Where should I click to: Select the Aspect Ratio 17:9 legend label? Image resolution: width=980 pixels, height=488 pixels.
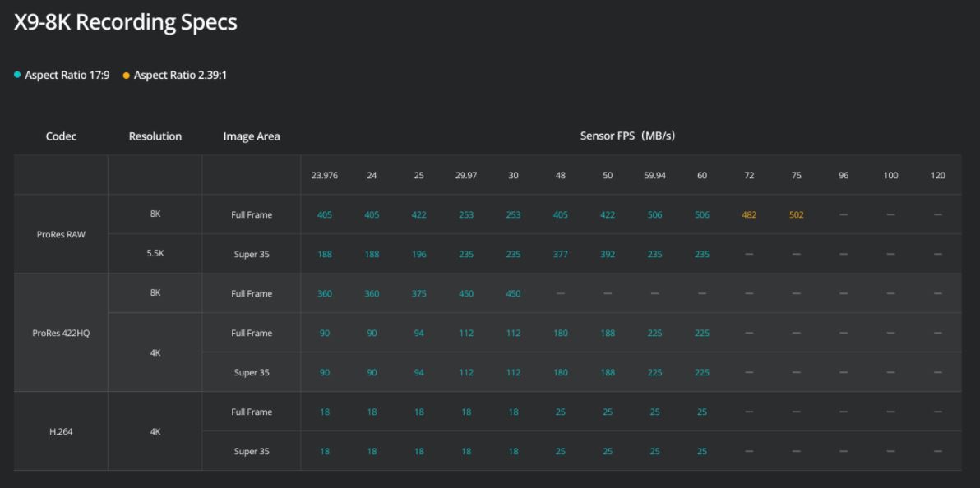point(67,76)
